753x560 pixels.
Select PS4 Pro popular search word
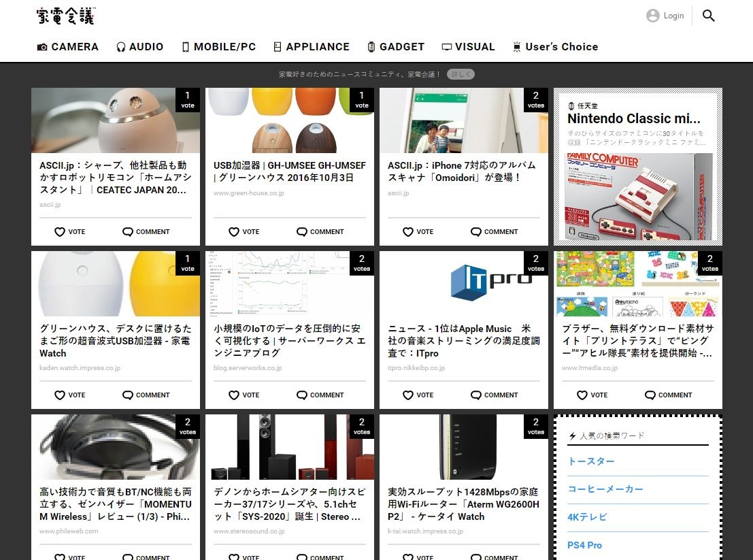584,545
